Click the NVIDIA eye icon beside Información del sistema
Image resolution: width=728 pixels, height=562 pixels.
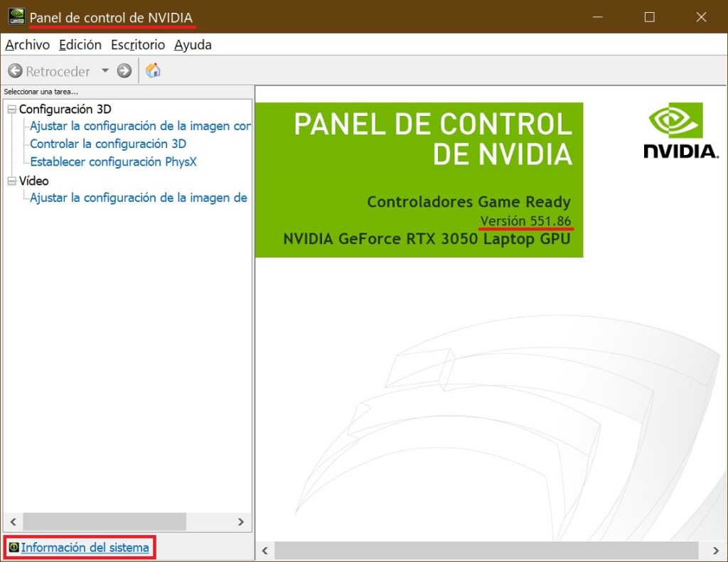(x=15, y=548)
